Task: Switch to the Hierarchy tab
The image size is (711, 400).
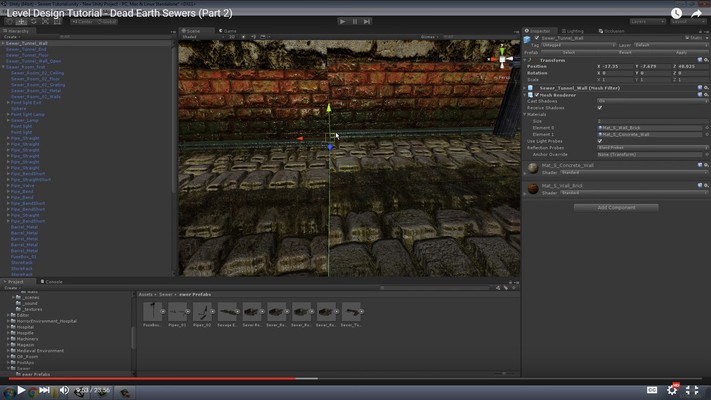Action: pyautogui.click(x=16, y=31)
